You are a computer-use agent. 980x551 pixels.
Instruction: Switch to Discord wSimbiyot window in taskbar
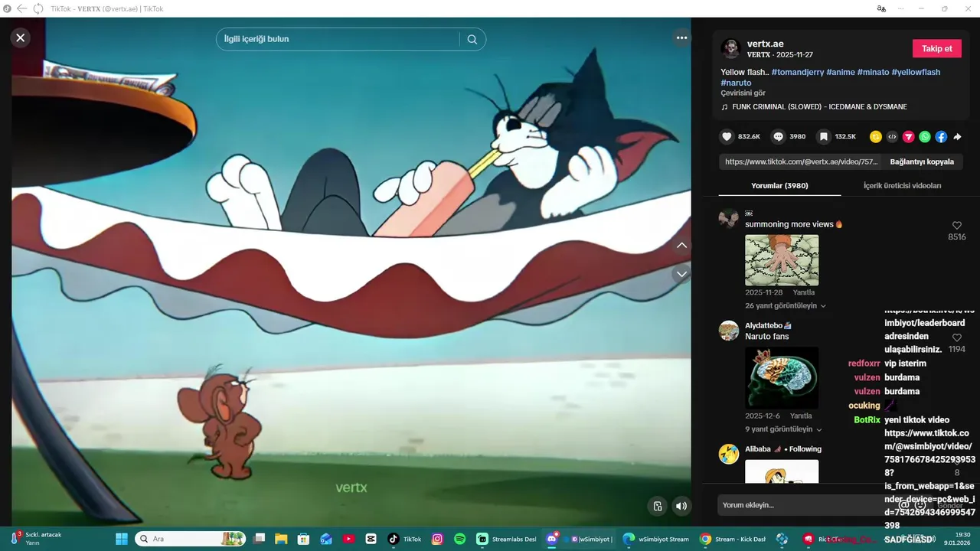(x=580, y=539)
